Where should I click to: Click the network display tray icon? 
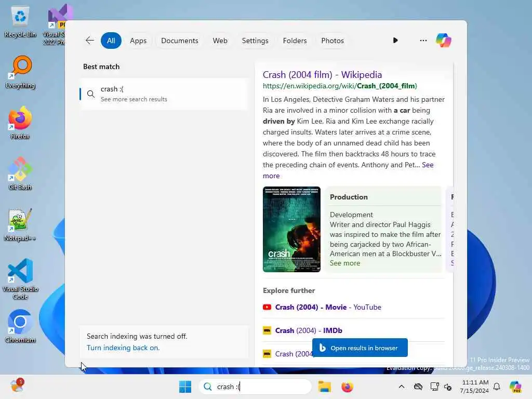click(x=434, y=387)
